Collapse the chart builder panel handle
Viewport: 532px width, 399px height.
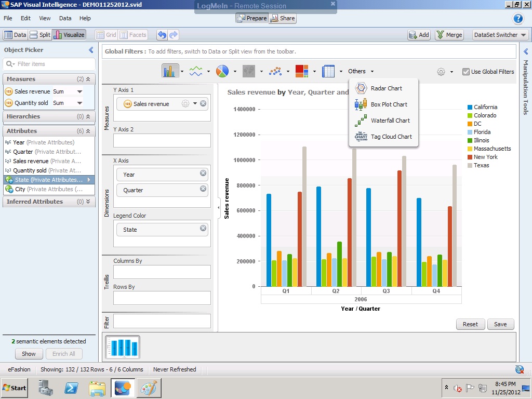click(219, 207)
